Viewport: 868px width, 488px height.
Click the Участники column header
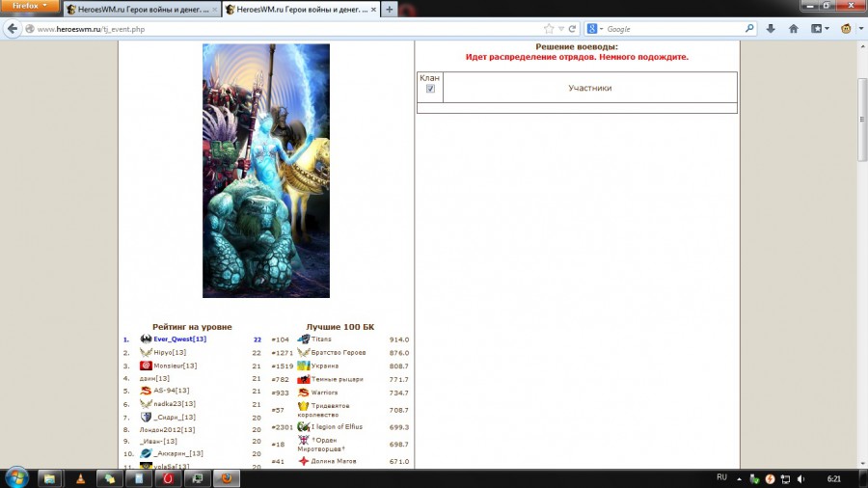589,88
